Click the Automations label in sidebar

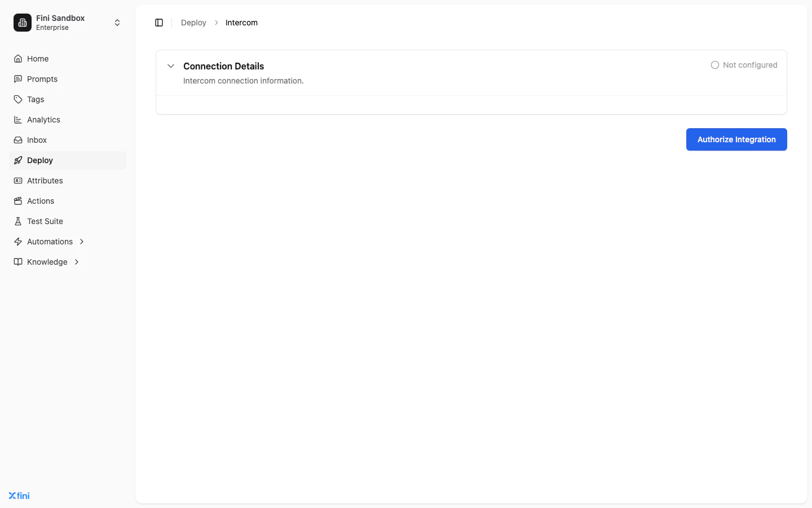click(50, 242)
